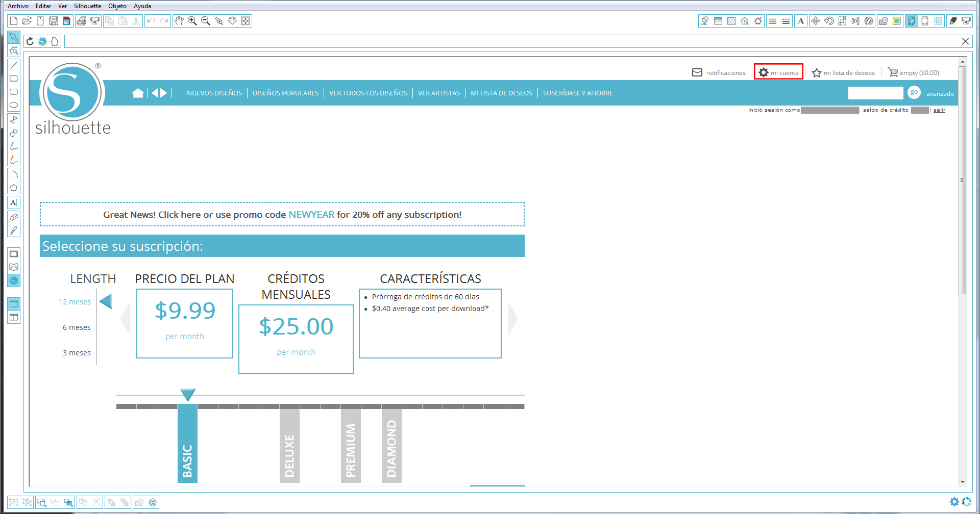
Task: Open the Text Style panel icon
Action: point(801,21)
